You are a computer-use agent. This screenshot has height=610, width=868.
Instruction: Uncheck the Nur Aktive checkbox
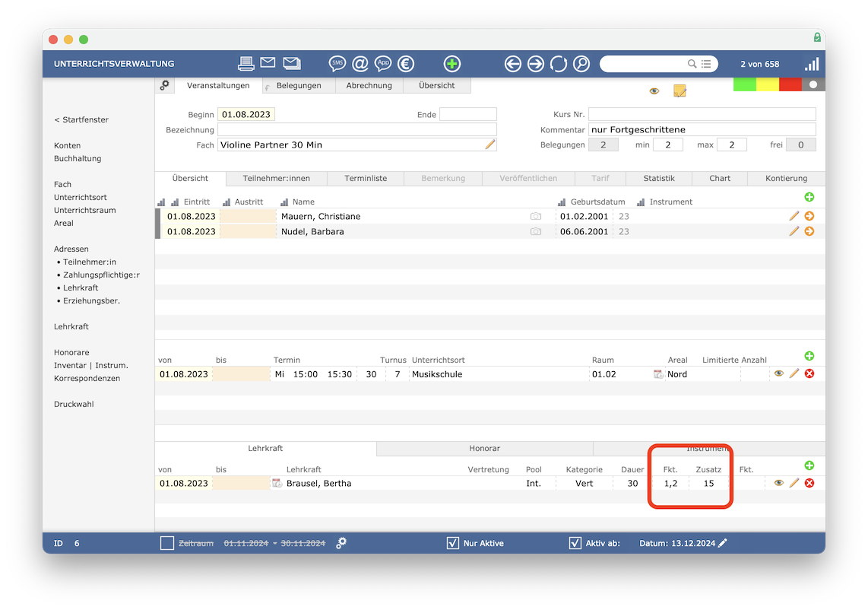coord(453,543)
